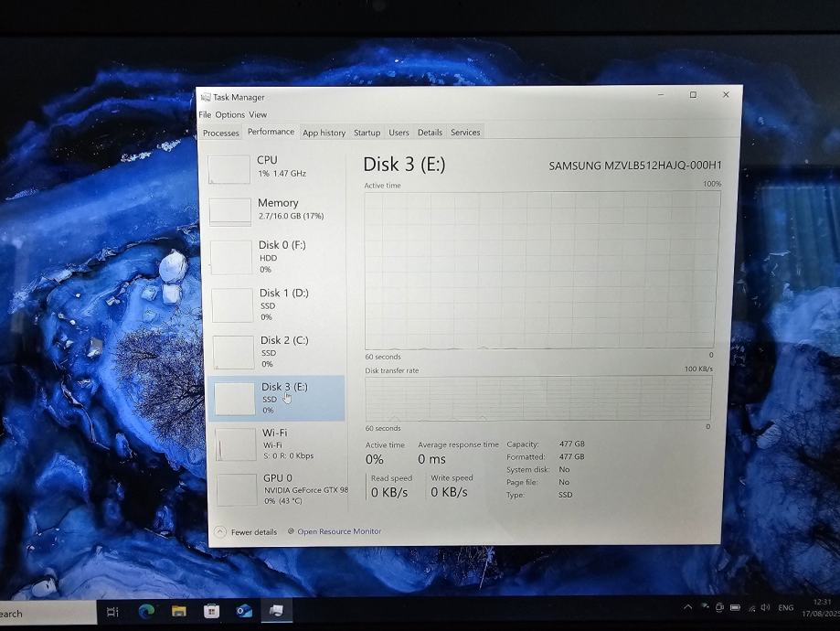Open the View menu

258,114
